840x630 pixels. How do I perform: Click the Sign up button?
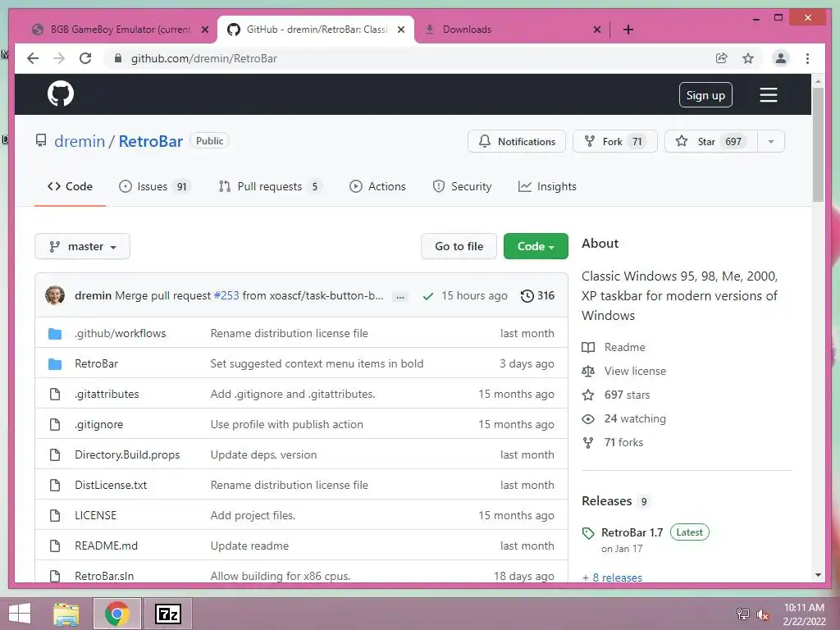(x=705, y=95)
